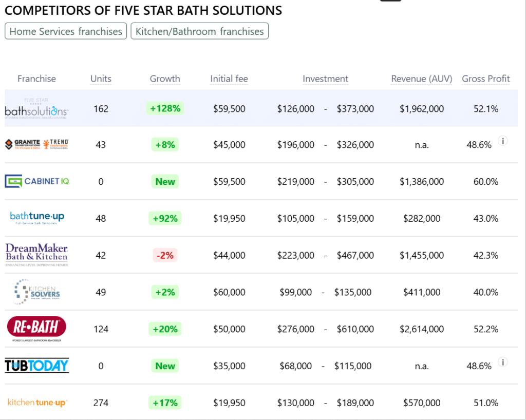Viewport: 526px width, 420px height.
Task: Click the $2,614,000 revenue value
Action: [422, 329]
